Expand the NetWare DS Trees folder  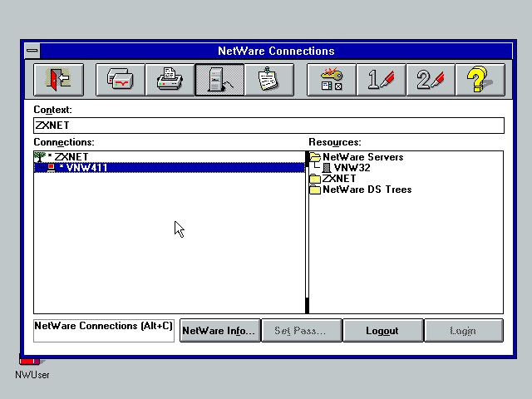coord(315,190)
